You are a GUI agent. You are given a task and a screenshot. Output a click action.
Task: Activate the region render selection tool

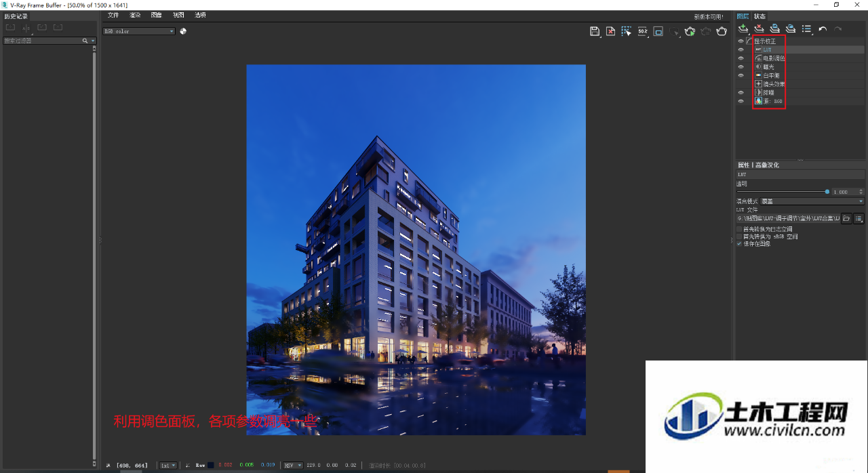[627, 31]
